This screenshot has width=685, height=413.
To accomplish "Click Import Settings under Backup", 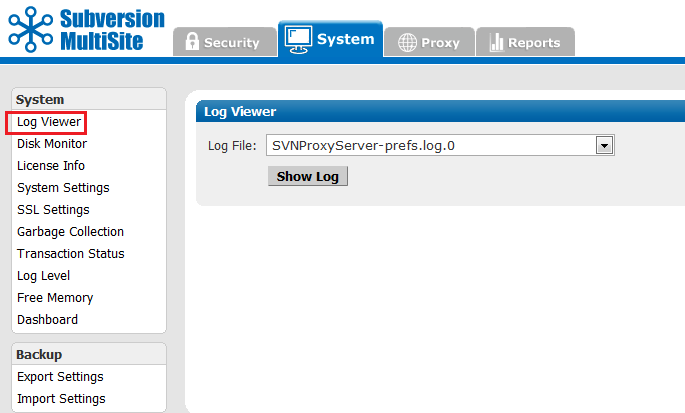I will coord(61,399).
